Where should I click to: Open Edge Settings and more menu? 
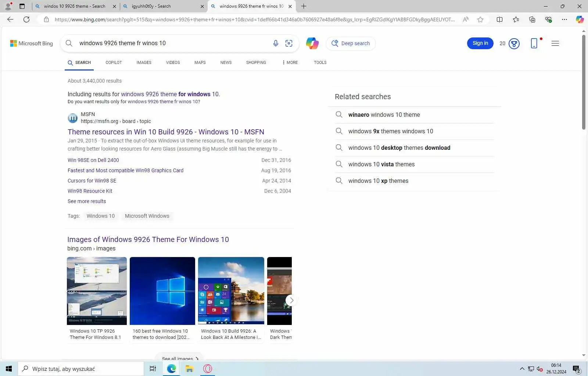(564, 19)
